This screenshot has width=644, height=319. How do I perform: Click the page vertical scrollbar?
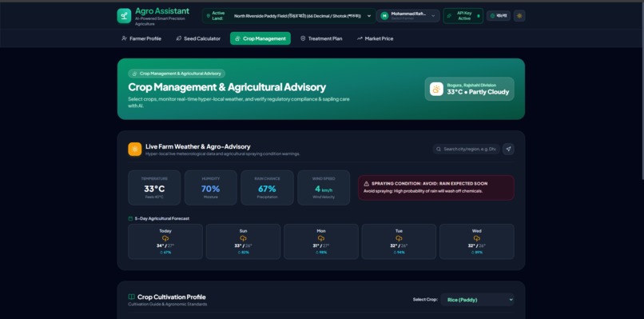click(x=642, y=90)
